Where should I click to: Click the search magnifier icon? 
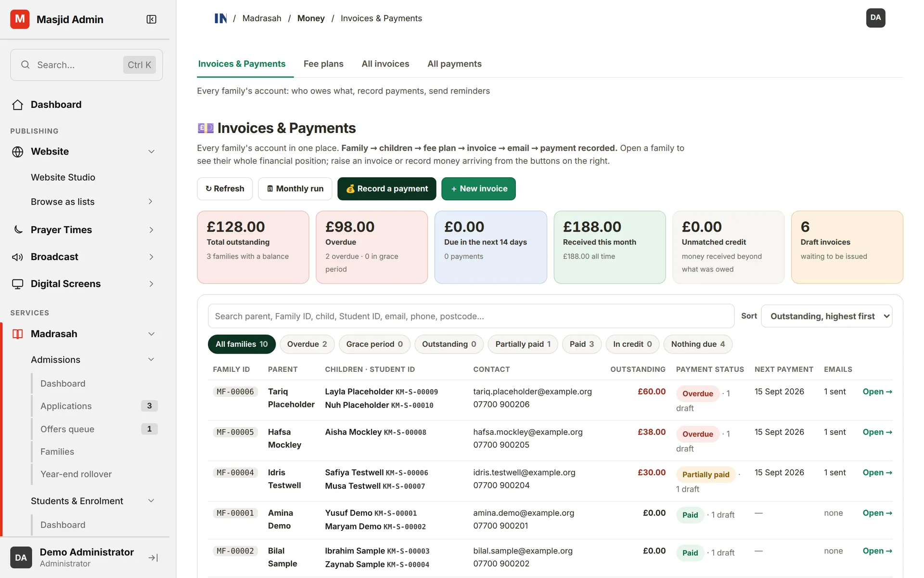click(x=26, y=65)
